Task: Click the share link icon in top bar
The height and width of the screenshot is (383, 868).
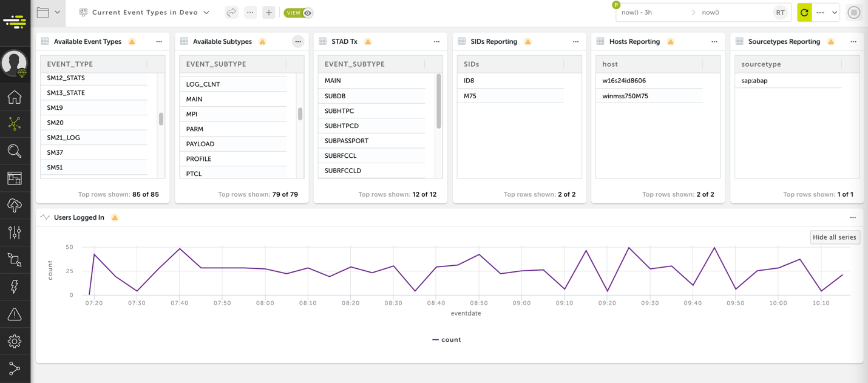Action: 231,12
